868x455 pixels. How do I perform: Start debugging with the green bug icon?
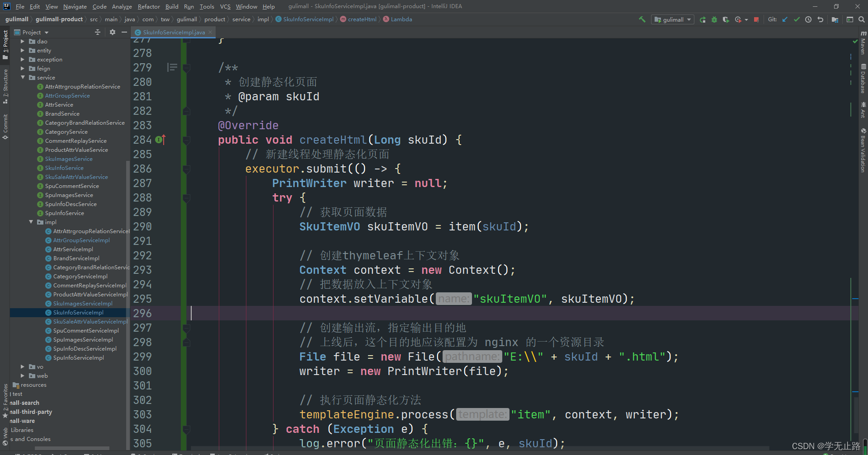pyautogui.click(x=714, y=19)
